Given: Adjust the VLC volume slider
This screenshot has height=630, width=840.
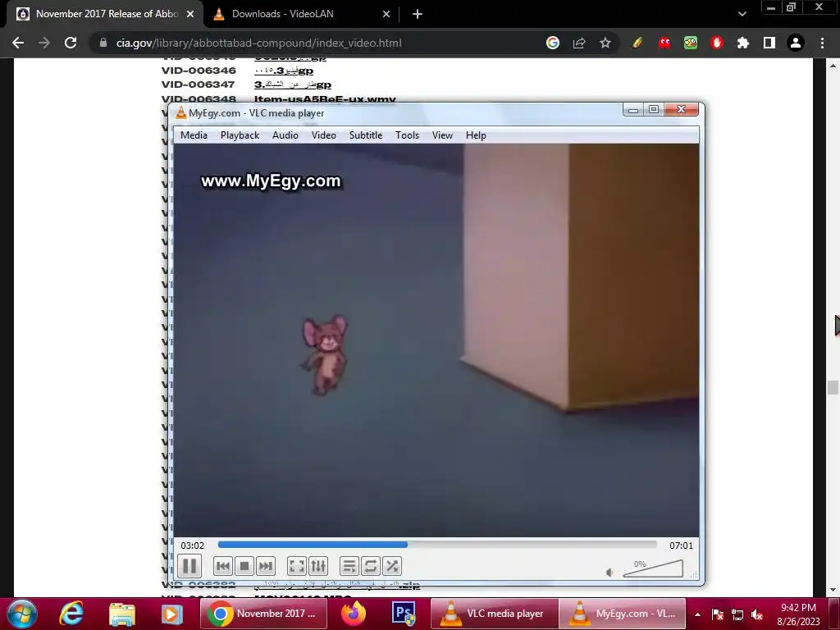Looking at the screenshot, I should (x=653, y=568).
